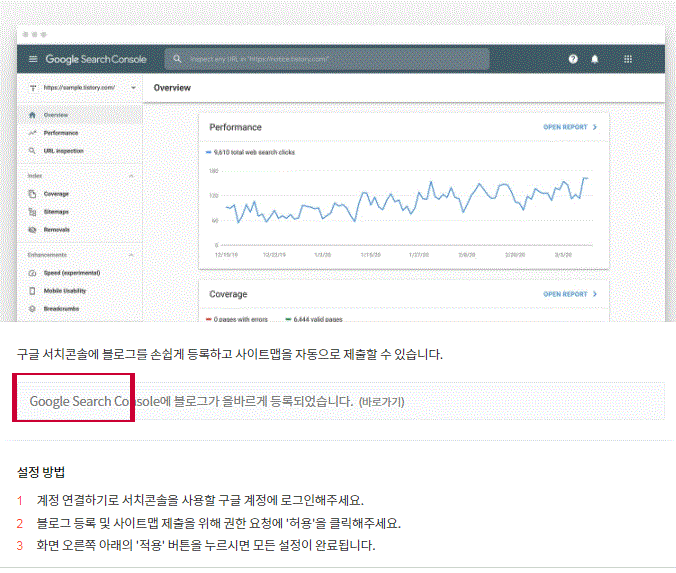Click the 설정 방법 heading
The width and height of the screenshot is (676, 573).
point(41,472)
